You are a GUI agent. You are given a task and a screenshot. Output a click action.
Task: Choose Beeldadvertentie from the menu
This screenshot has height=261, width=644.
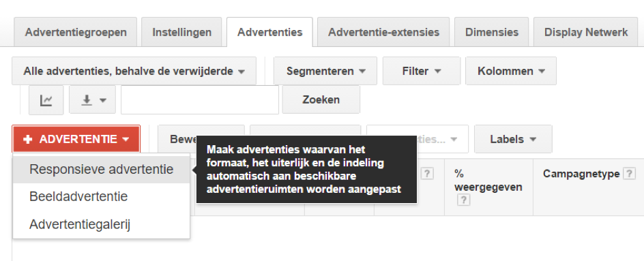tap(102, 197)
